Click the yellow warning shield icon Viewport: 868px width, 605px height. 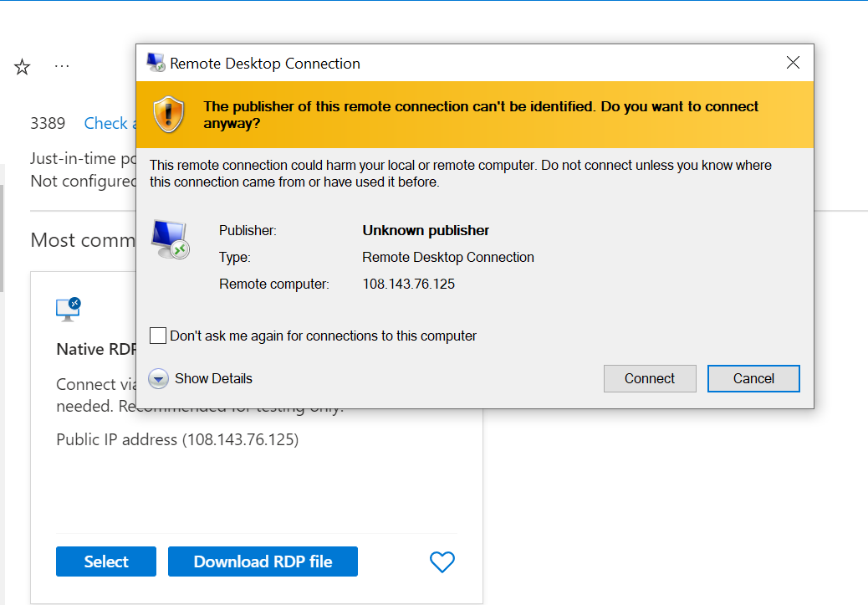tap(168, 114)
